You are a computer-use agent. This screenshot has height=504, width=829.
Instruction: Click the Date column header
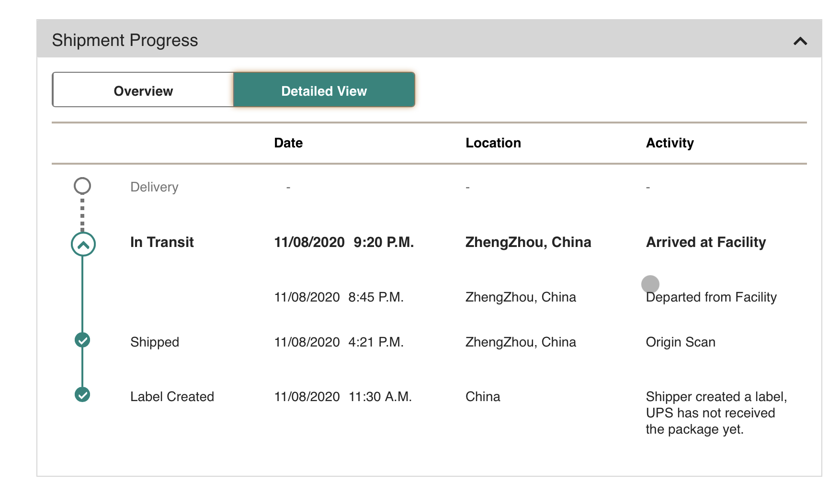coord(288,143)
